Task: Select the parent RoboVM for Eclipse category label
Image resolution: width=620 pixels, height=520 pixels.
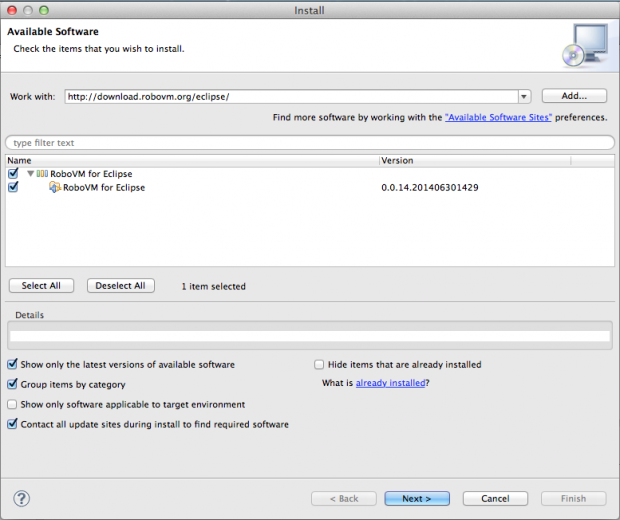Action: coord(91,174)
